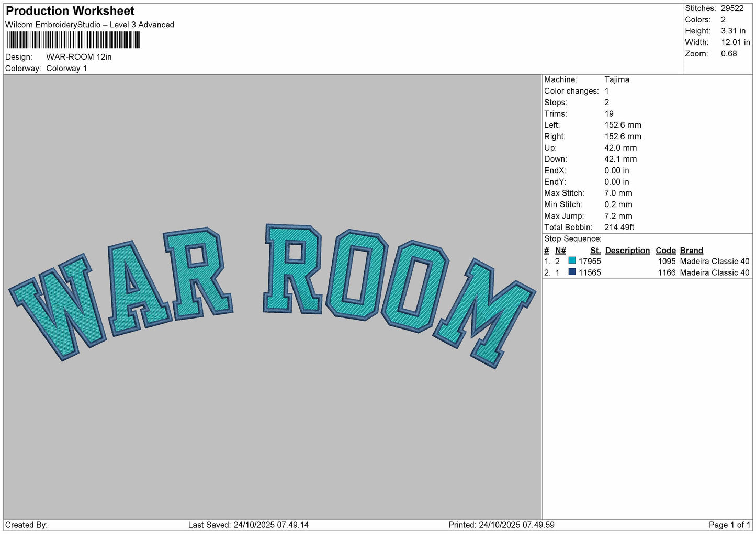Click the stitch count value 29522
The height and width of the screenshot is (534, 756).
point(732,8)
